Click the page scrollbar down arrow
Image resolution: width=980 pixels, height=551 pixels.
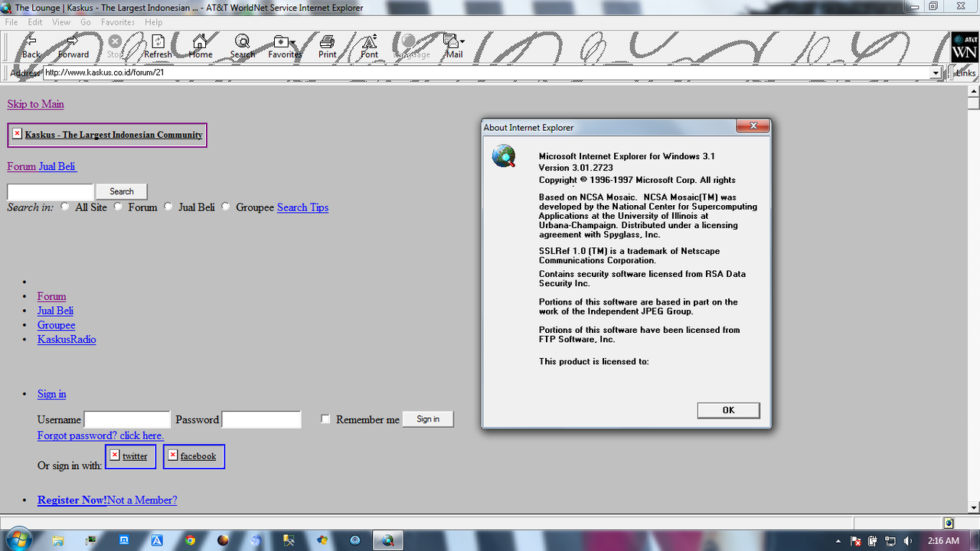(973, 507)
